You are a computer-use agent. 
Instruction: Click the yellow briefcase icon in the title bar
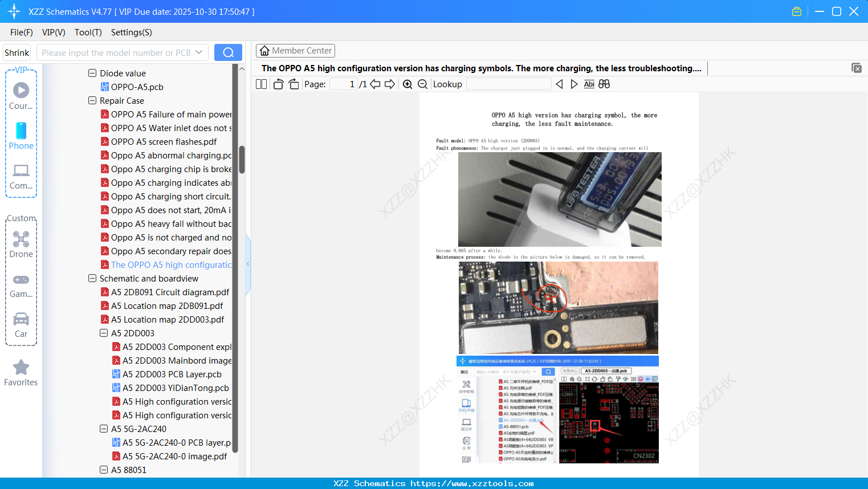click(x=797, y=11)
